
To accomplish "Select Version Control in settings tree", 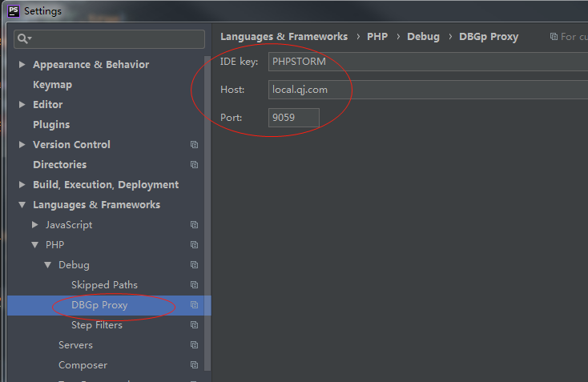I will 71,145.
